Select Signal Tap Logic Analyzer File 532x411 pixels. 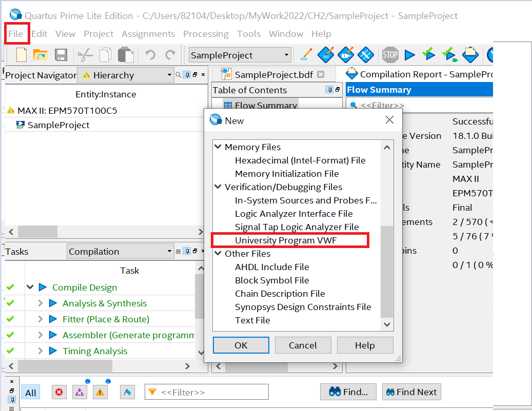pos(297,227)
